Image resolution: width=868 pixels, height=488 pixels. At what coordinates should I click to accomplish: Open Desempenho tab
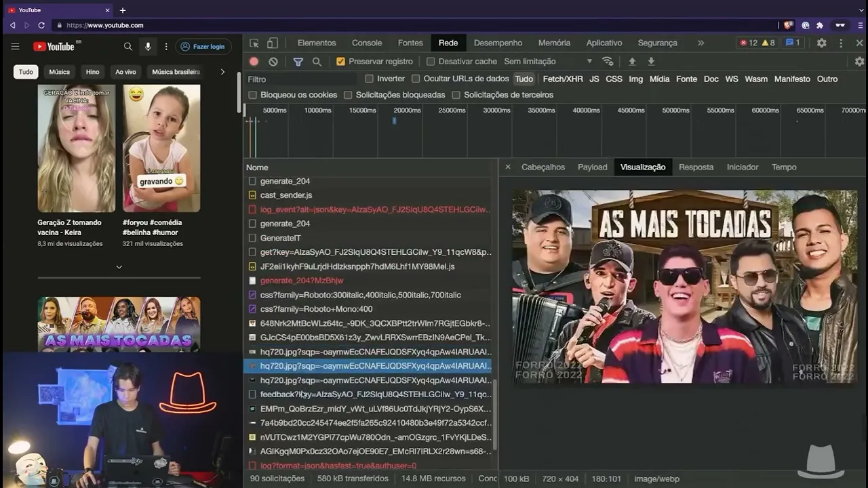click(x=498, y=43)
